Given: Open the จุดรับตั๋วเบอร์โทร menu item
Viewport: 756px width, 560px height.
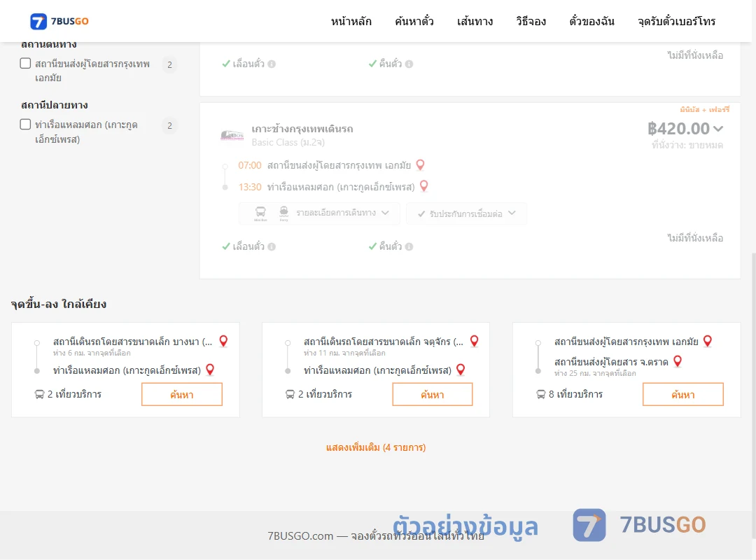Looking at the screenshot, I should coord(676,21).
